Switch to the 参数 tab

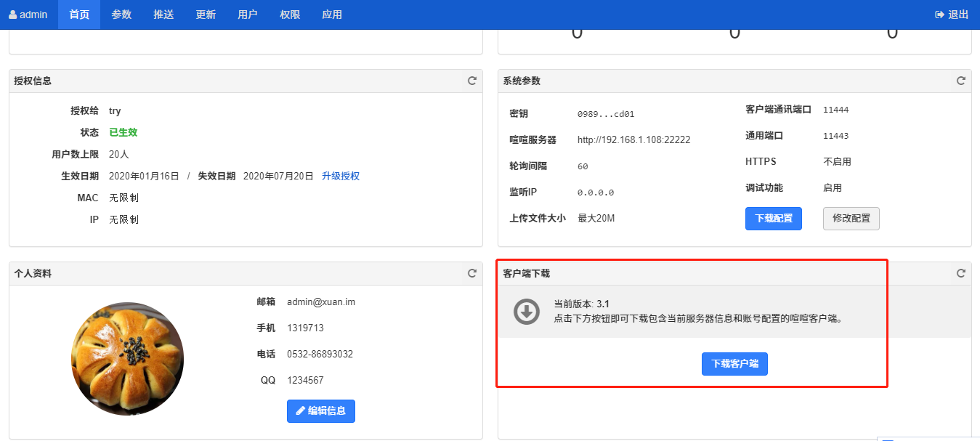121,15
